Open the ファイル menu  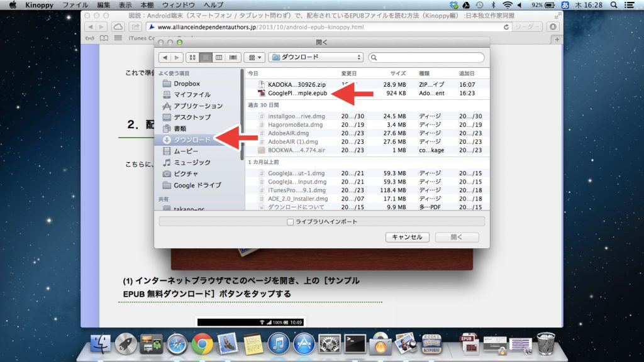pos(75,5)
